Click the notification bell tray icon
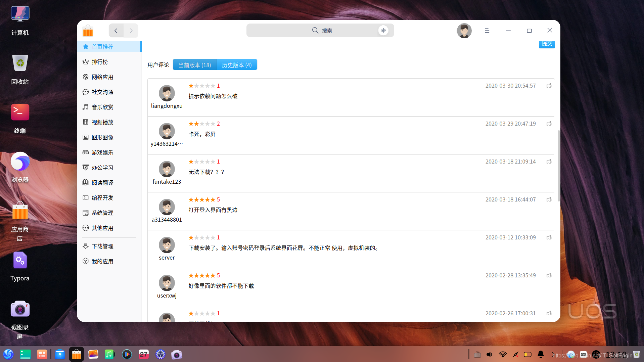644x362 pixels. pos(541,354)
